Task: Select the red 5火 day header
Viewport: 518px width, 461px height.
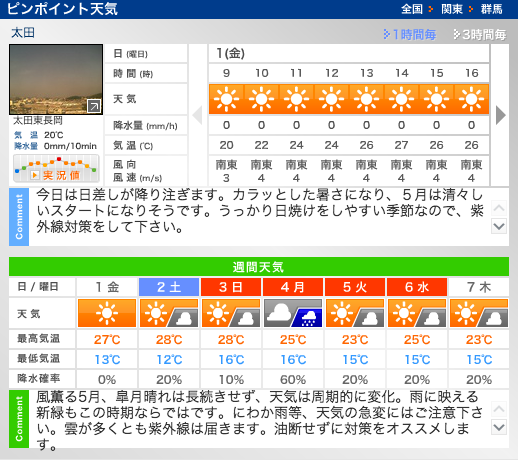Action: point(355,287)
